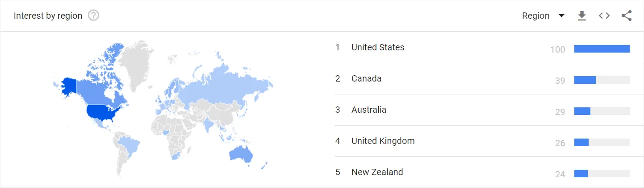Open the embed code icon
This screenshot has height=188, width=644.
[604, 16]
